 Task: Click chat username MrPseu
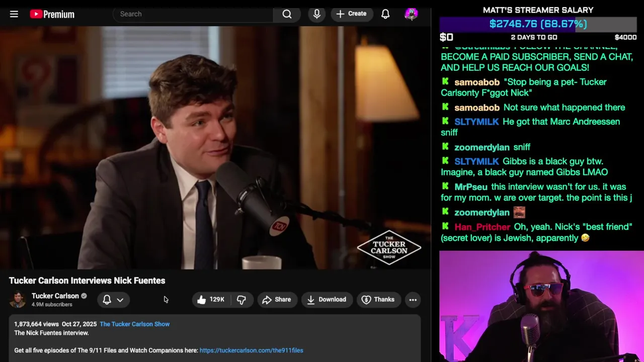pyautogui.click(x=471, y=187)
